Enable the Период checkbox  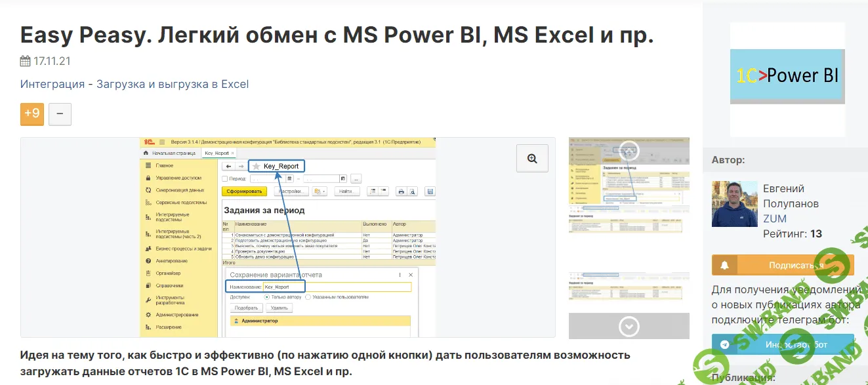[x=225, y=178]
